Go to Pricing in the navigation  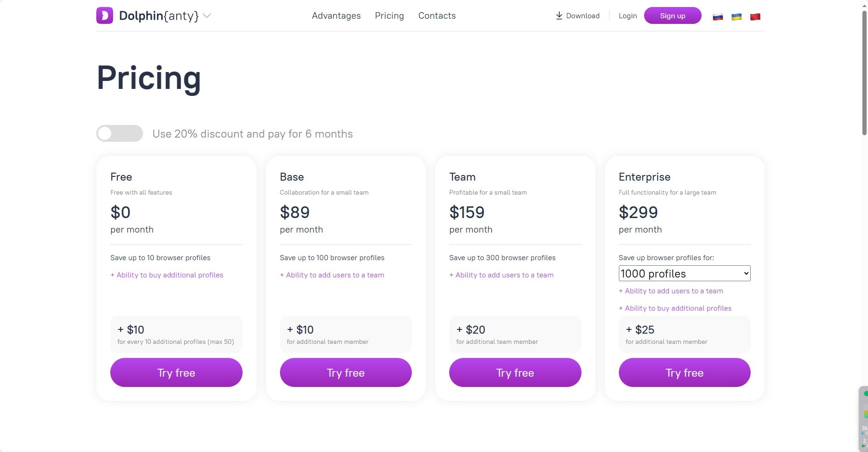point(389,15)
